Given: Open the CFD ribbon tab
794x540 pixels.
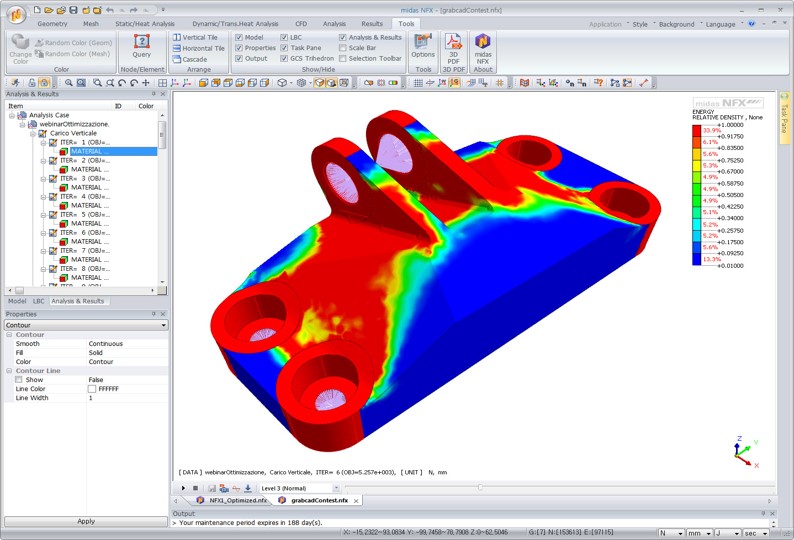Looking at the screenshot, I should (301, 24).
